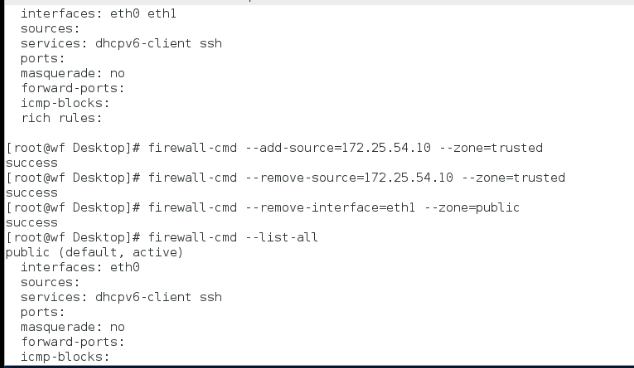This screenshot has width=634, height=368.
Task: Click the firewall-cmd --list-all command
Action: pos(233,237)
